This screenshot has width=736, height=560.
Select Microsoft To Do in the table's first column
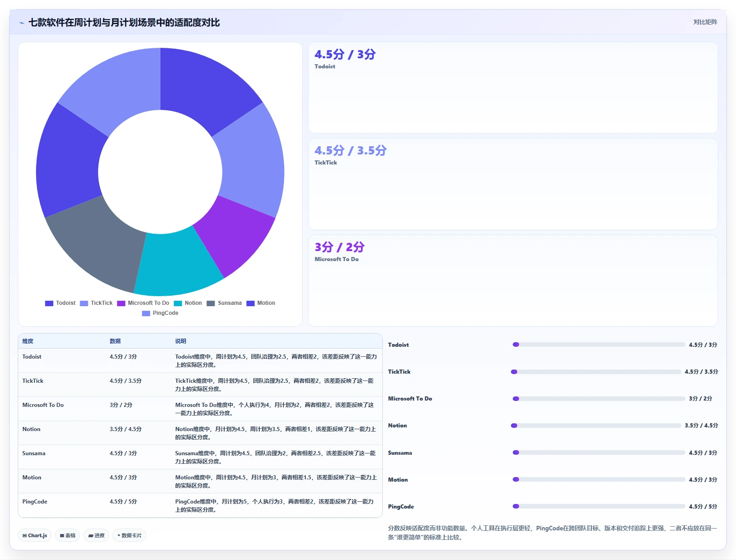pyautogui.click(x=43, y=405)
